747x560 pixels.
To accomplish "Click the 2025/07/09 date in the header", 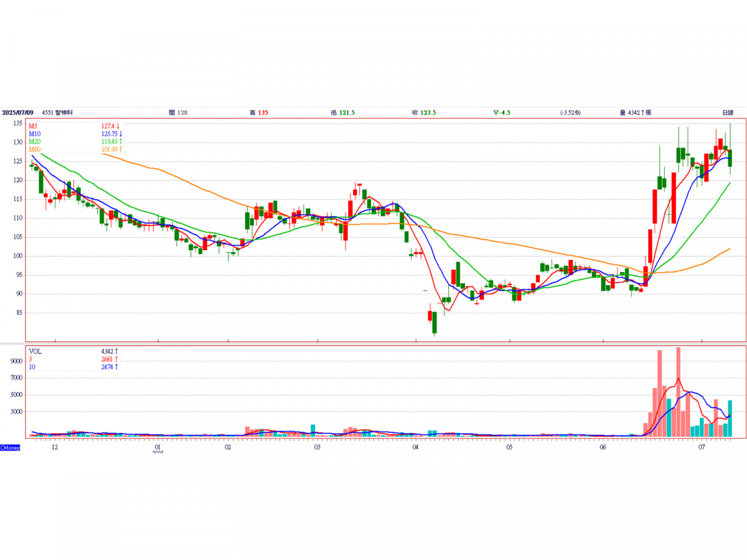I will pyautogui.click(x=17, y=113).
